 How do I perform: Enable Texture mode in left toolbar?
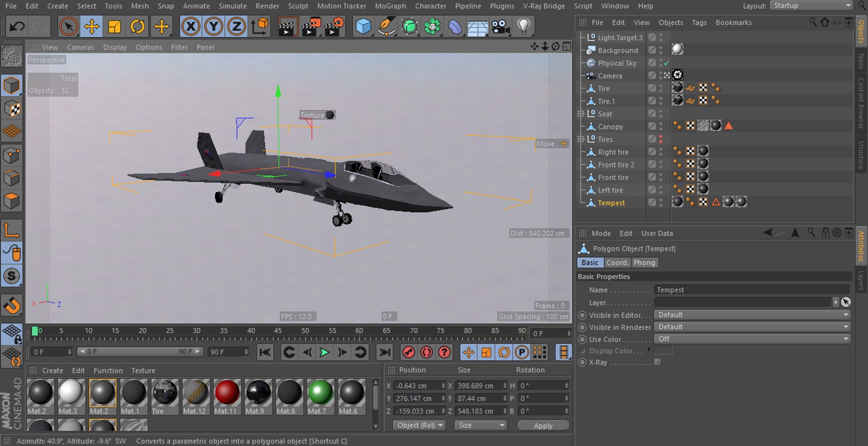(12, 108)
